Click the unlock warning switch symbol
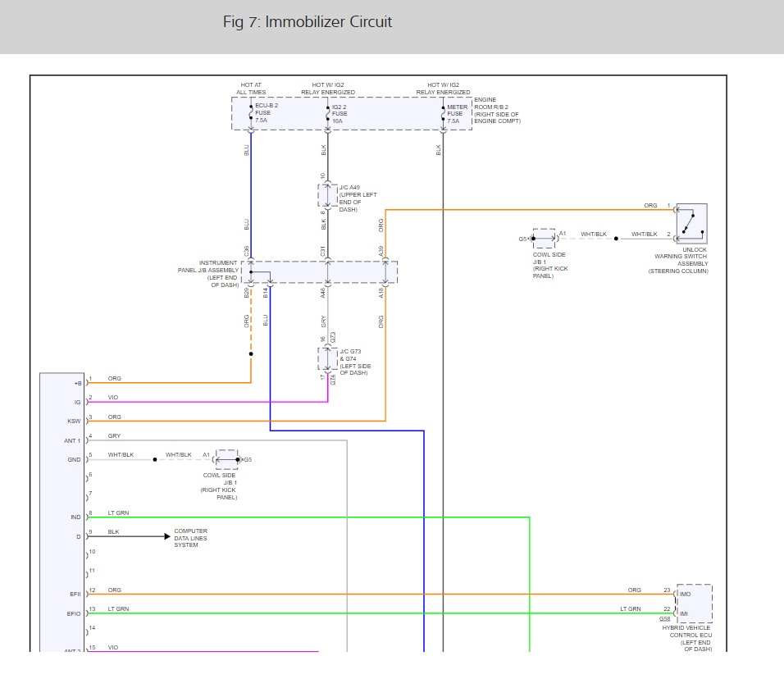Image resolution: width=784 pixels, height=679 pixels. coord(692,224)
